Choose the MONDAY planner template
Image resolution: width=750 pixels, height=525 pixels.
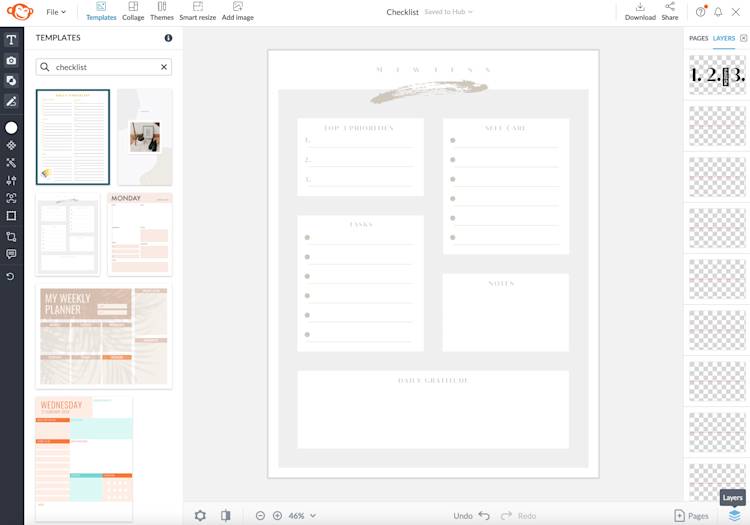140,234
